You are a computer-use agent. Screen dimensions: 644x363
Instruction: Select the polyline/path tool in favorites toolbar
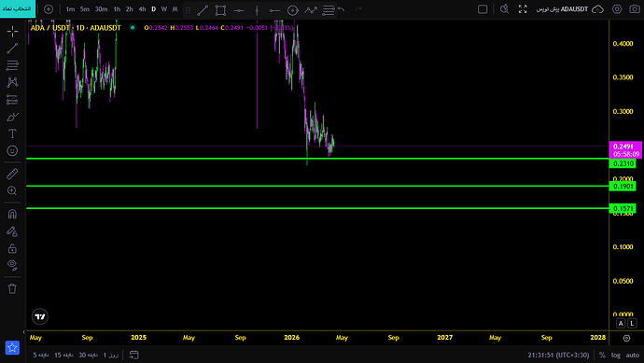pos(311,10)
